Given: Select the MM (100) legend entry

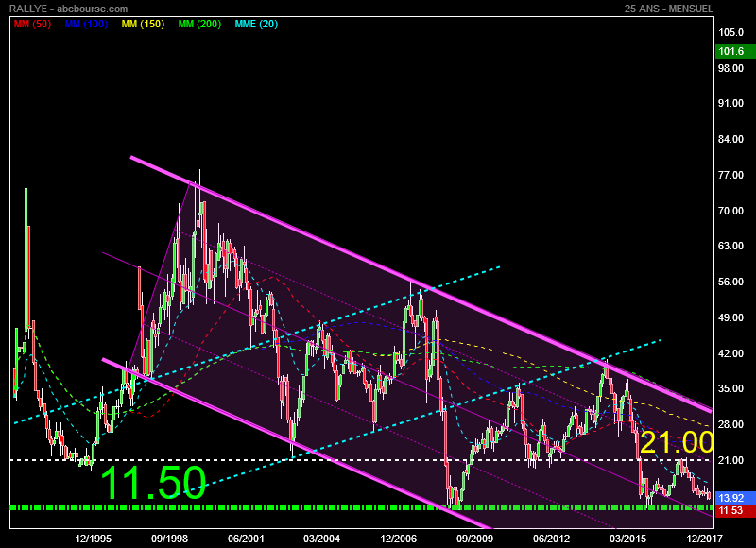Looking at the screenshot, I should click(x=86, y=24).
